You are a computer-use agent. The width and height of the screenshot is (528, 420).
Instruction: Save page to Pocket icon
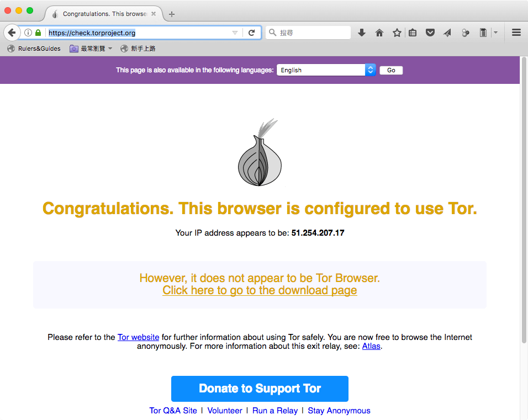click(x=430, y=33)
